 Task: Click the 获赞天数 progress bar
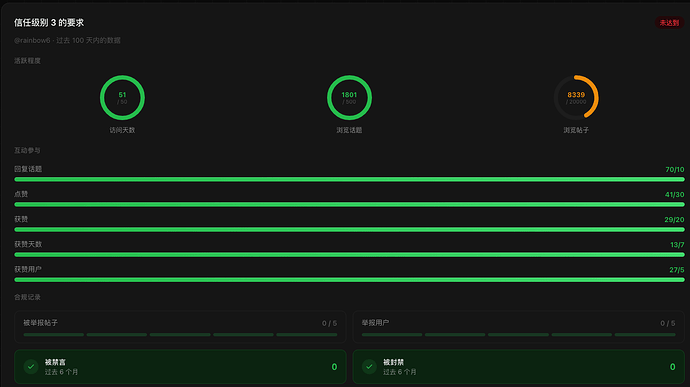click(349, 254)
